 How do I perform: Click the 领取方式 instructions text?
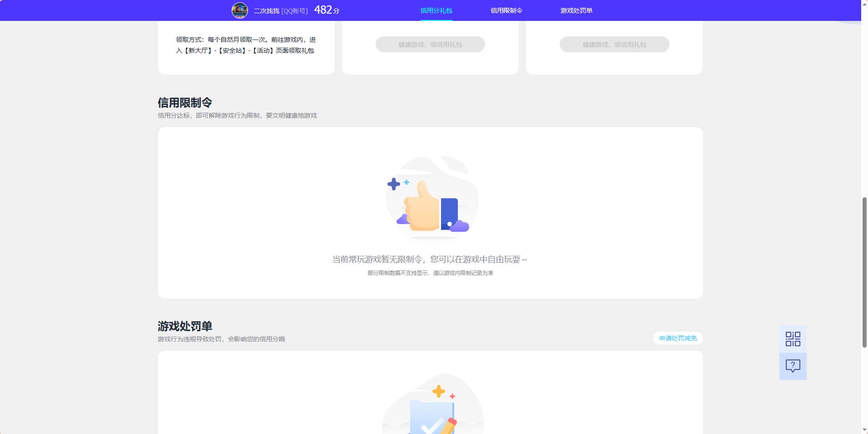[246, 45]
